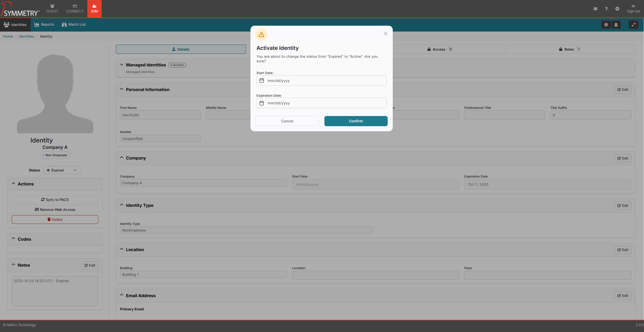Open the help question mark icon
Image resolution: width=644 pixels, height=332 pixels.
(x=606, y=9)
